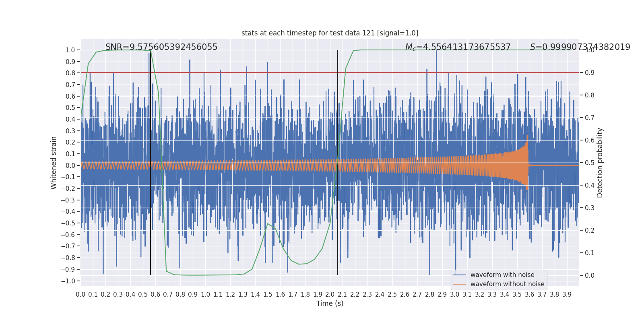Click the 'Detection probability' axis label
This screenshot has height=322, width=644.
(600, 163)
